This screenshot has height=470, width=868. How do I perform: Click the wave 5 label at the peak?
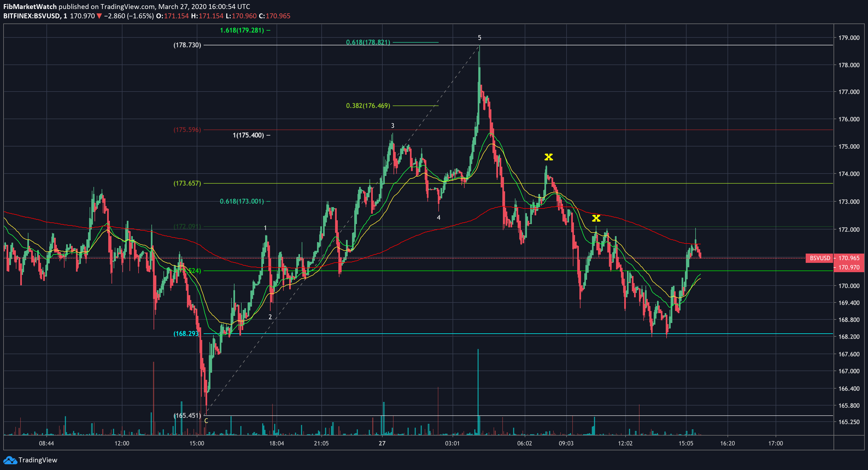[x=479, y=38]
